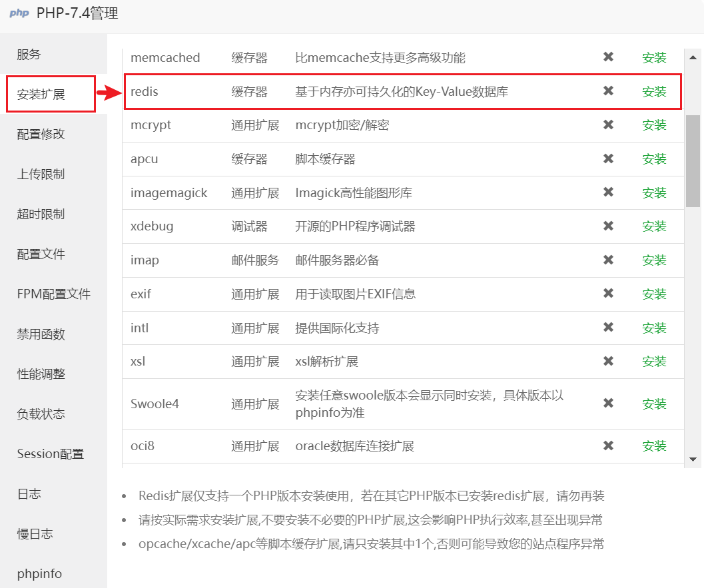
Task: Switch to the 配置修改 tab
Action: tap(41, 135)
